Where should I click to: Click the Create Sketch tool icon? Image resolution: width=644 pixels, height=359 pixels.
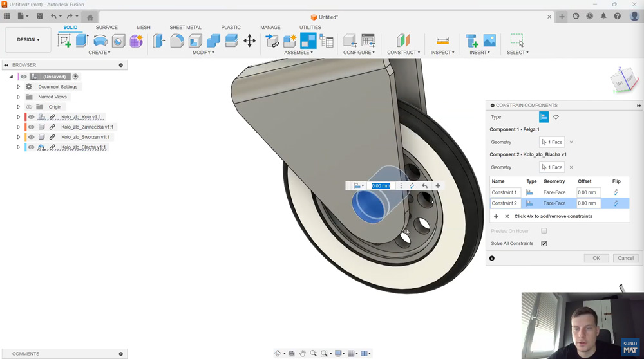64,41
